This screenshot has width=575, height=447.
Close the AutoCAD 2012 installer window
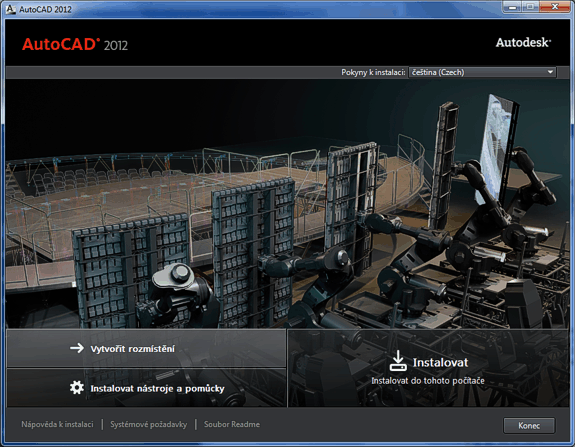pyautogui.click(x=555, y=7)
